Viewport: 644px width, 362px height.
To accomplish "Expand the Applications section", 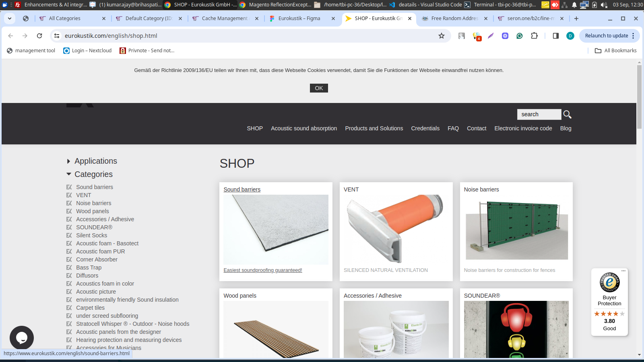I will click(95, 161).
